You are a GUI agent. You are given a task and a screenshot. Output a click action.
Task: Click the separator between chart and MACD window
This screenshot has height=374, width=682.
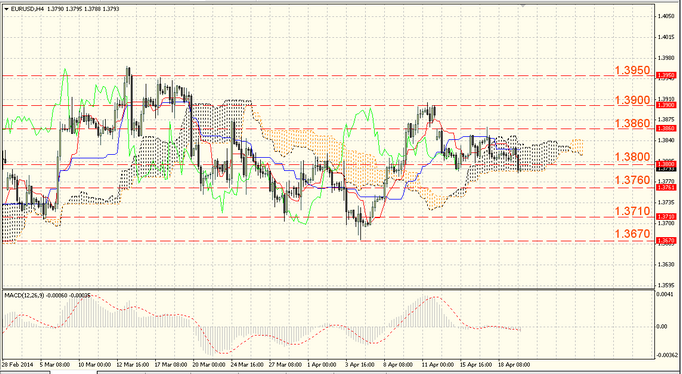[x=328, y=289]
